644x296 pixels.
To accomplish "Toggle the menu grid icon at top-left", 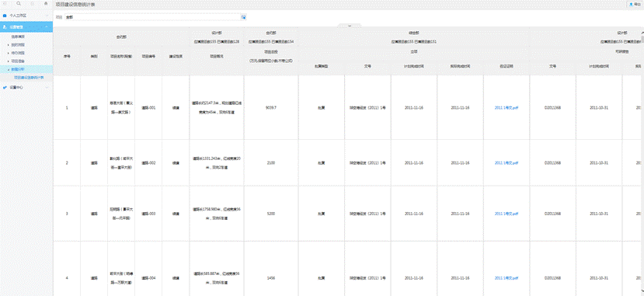I will pos(5,3).
